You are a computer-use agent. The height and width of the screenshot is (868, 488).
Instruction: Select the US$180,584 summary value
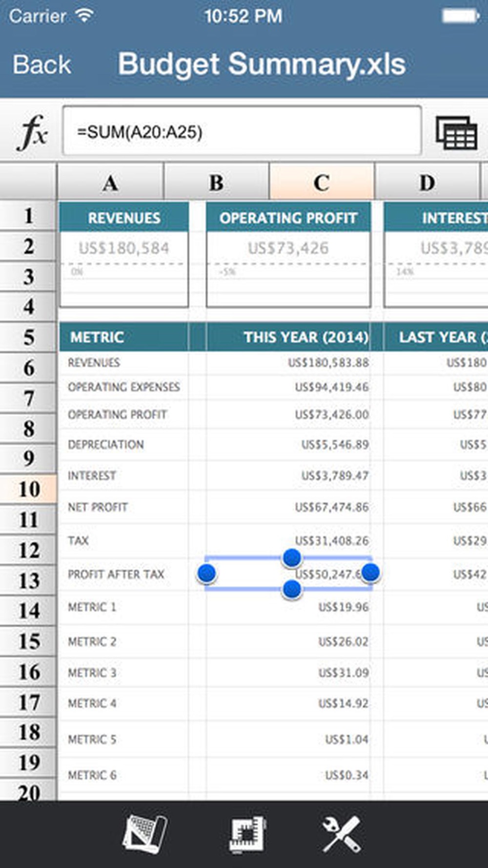pyautogui.click(x=124, y=248)
